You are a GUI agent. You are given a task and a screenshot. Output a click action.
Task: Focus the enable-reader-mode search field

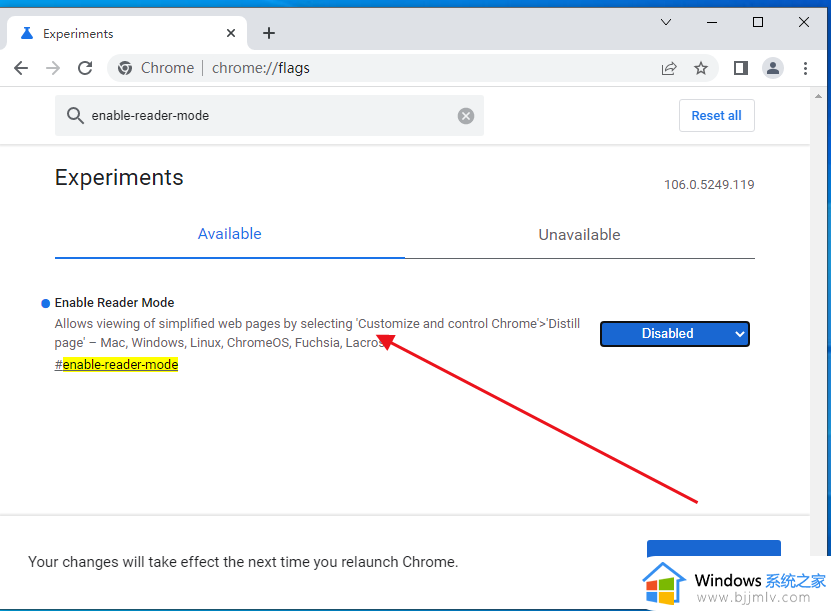[x=269, y=116]
